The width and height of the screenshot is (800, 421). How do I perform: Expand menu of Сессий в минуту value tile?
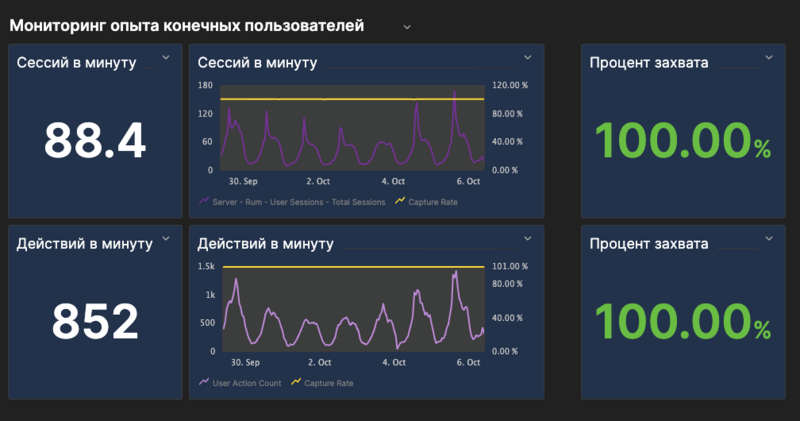click(166, 59)
